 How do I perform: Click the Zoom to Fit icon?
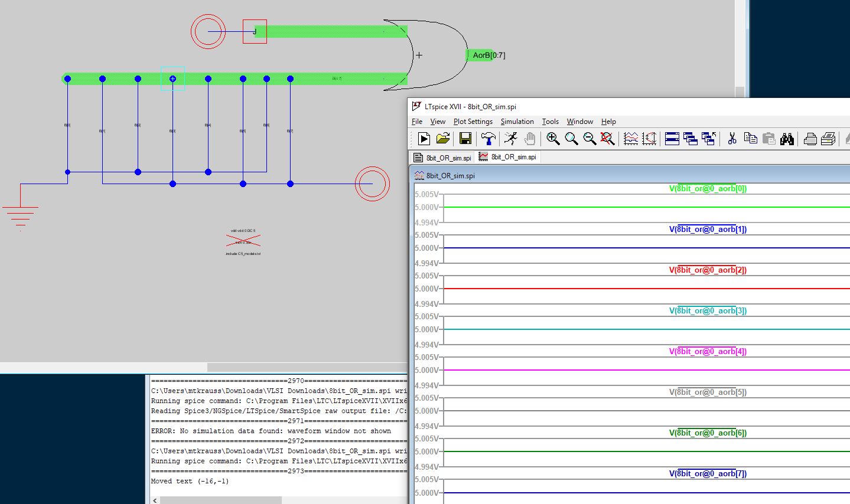[x=607, y=138]
